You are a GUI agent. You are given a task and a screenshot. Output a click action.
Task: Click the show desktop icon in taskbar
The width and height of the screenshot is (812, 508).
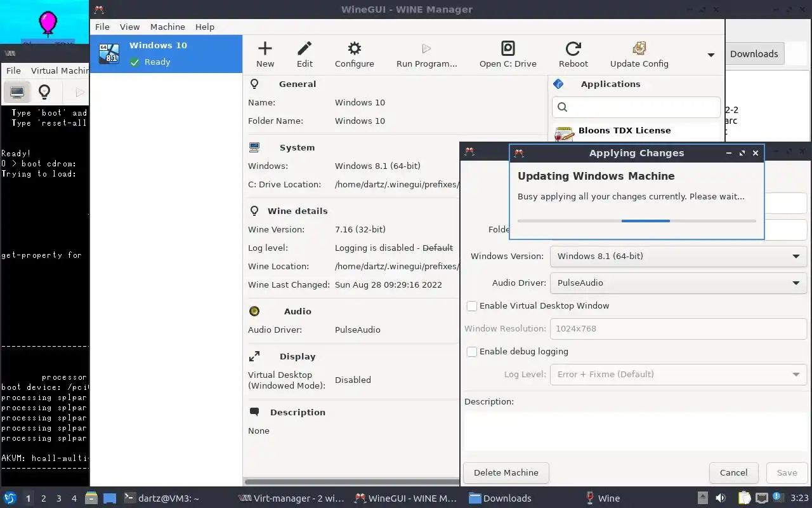110,498
